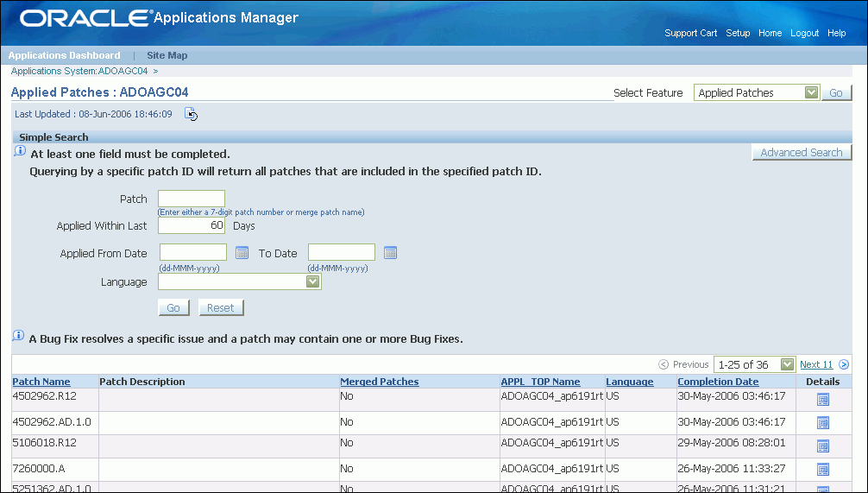Click the info icon beside Bug Fix note
This screenshot has height=493, width=868.
click(x=18, y=336)
